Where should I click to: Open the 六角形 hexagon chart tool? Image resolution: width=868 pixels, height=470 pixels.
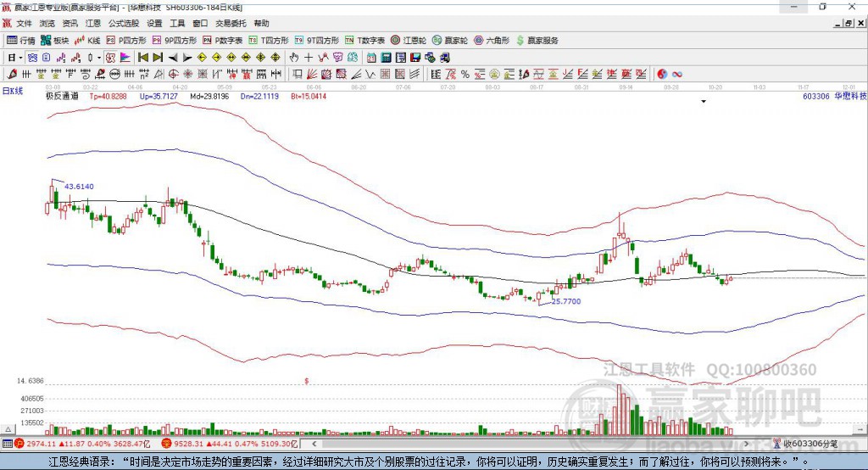point(492,41)
